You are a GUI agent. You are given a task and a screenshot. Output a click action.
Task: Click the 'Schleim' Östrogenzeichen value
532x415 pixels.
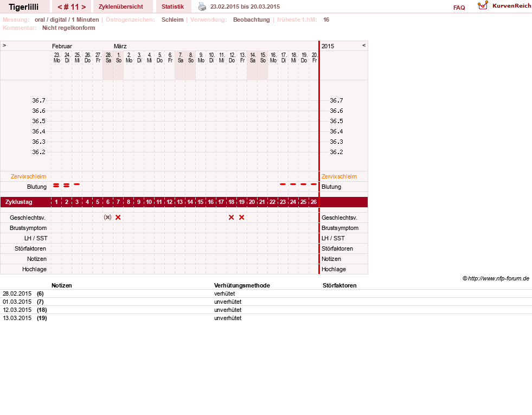tap(172, 20)
